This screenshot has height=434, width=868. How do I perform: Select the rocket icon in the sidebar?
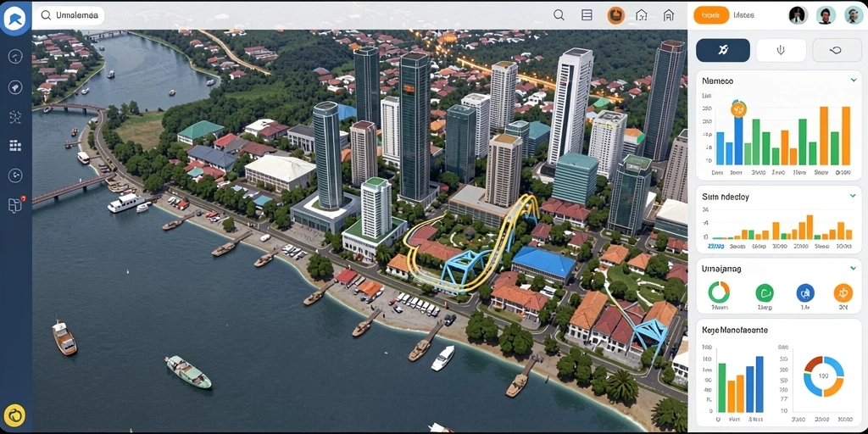15,87
